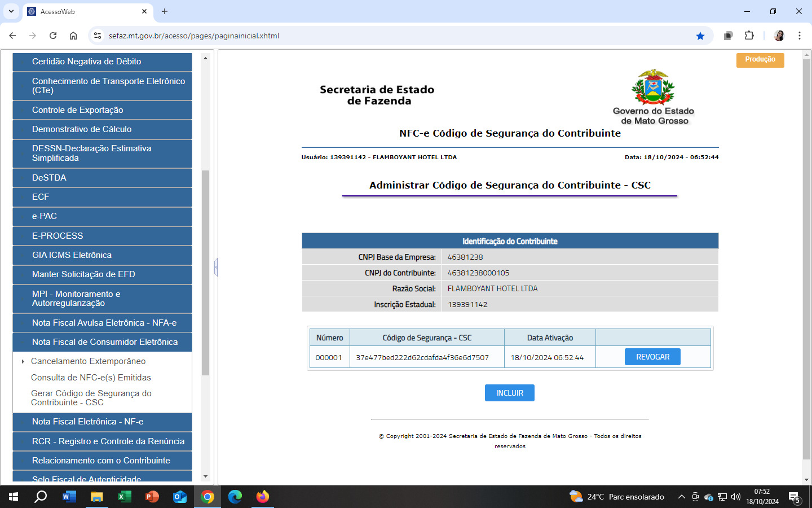
Task: Click the bookmark star icon
Action: pyautogui.click(x=700, y=36)
